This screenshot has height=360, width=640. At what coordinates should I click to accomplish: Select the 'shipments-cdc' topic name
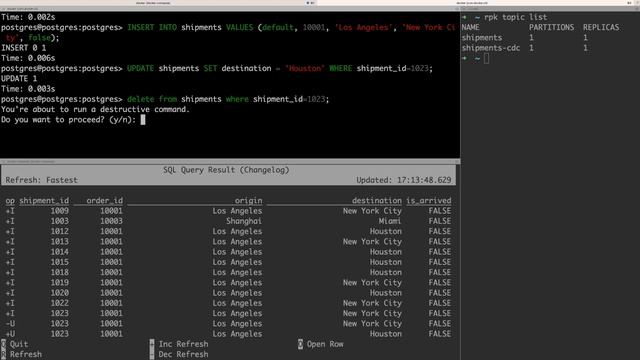pyautogui.click(x=491, y=48)
